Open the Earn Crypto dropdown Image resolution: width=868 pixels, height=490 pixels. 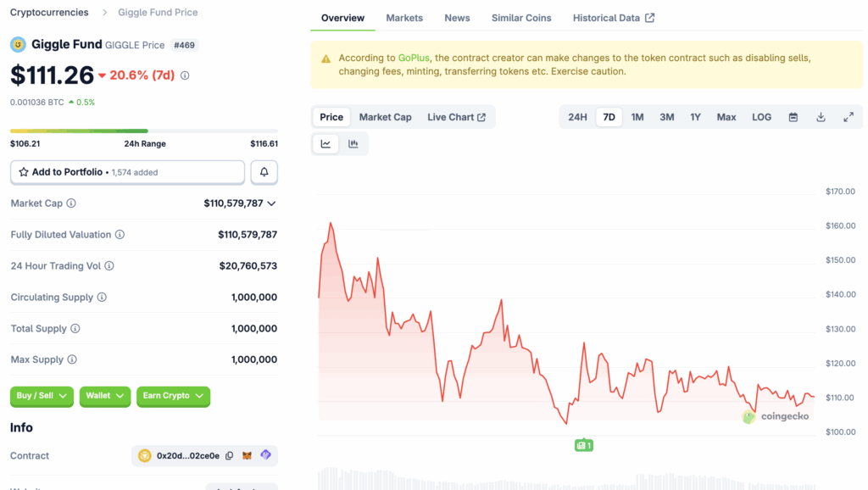click(x=173, y=396)
